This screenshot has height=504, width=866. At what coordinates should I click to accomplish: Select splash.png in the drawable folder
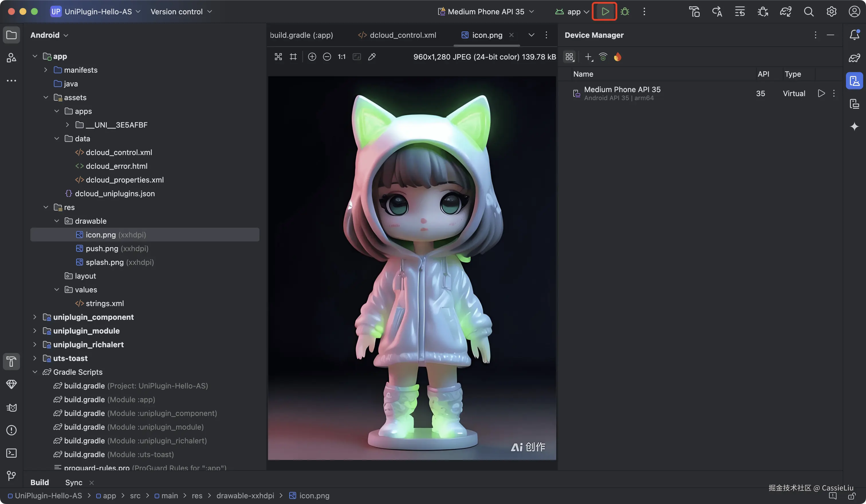105,262
